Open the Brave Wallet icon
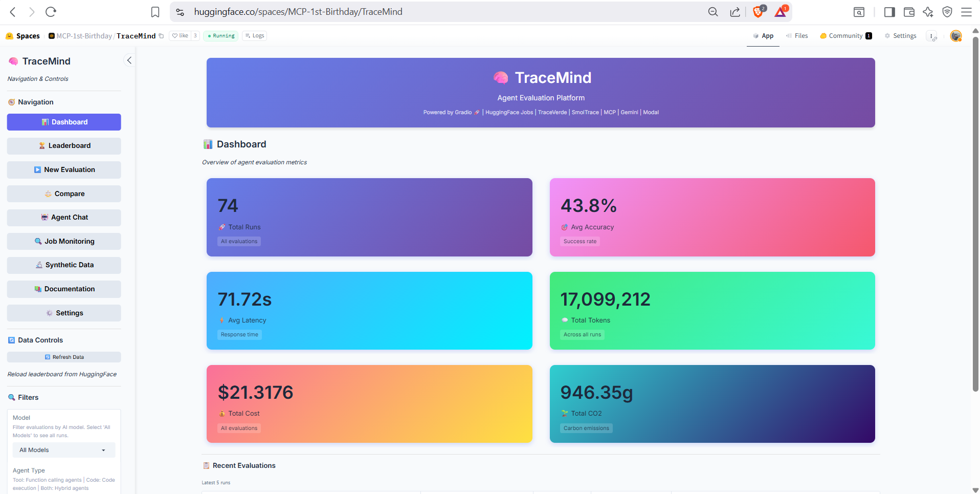Screen dimensions: 980x494 pos(909,12)
